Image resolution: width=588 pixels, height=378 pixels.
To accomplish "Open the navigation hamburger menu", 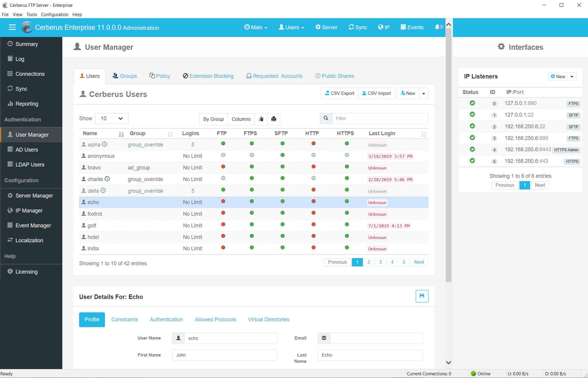I will [x=12, y=27].
